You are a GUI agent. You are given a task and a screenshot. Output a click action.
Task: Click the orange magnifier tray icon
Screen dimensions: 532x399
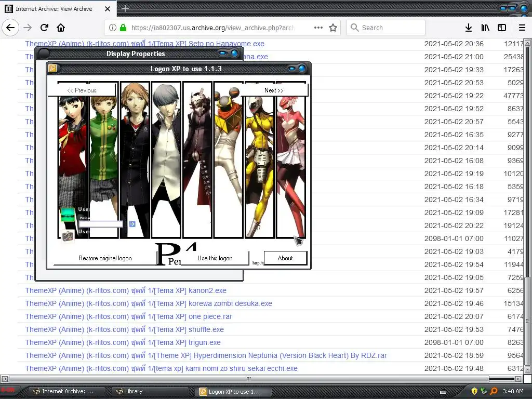[x=494, y=391]
